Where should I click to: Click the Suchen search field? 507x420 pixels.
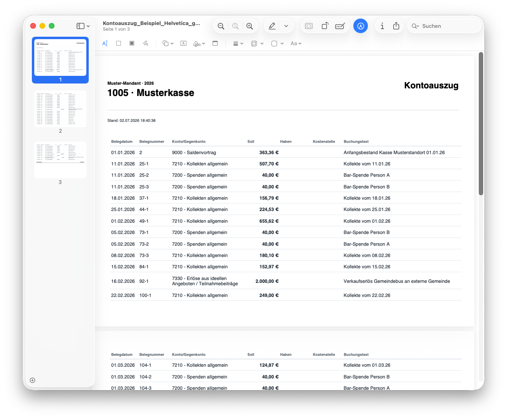click(x=444, y=26)
